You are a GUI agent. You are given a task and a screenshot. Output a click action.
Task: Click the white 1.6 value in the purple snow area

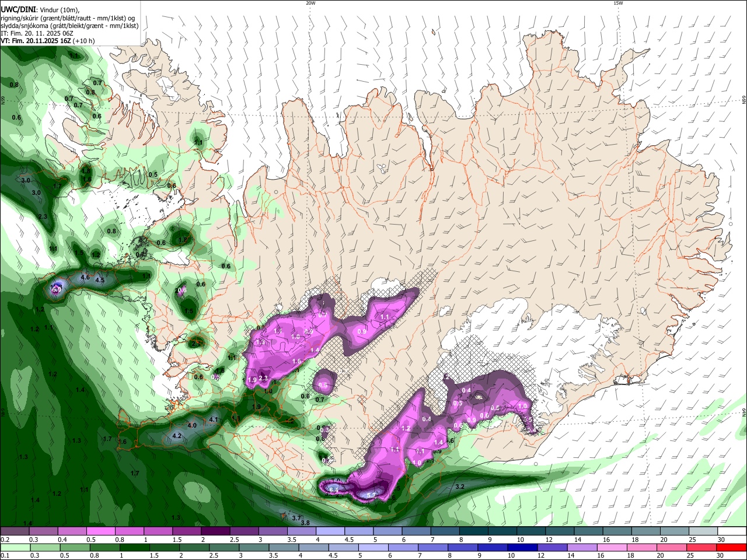(296, 362)
